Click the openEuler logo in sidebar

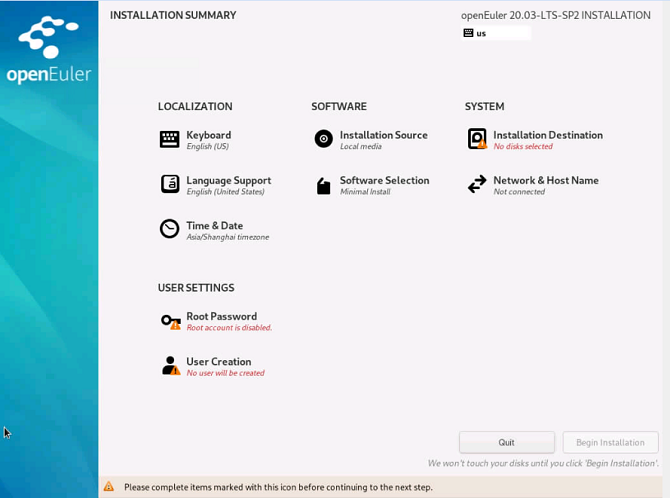pyautogui.click(x=49, y=50)
